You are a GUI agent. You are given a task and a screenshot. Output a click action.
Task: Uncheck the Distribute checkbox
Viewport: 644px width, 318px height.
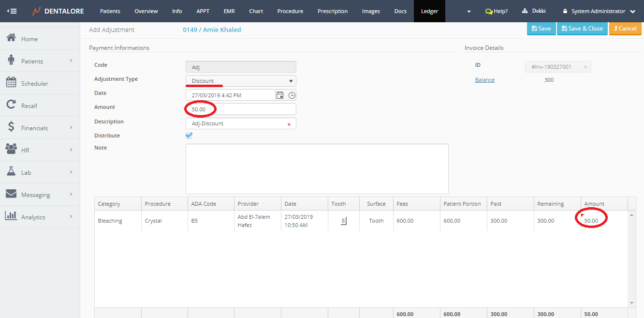189,136
